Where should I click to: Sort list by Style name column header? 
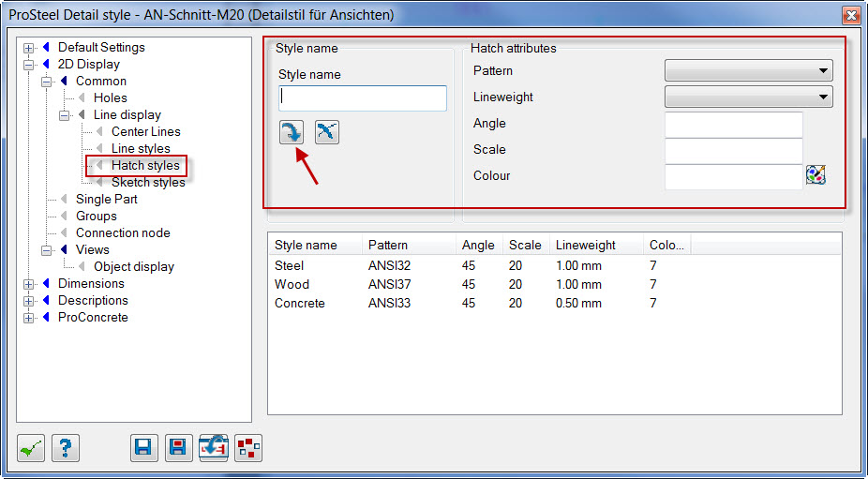coord(315,245)
